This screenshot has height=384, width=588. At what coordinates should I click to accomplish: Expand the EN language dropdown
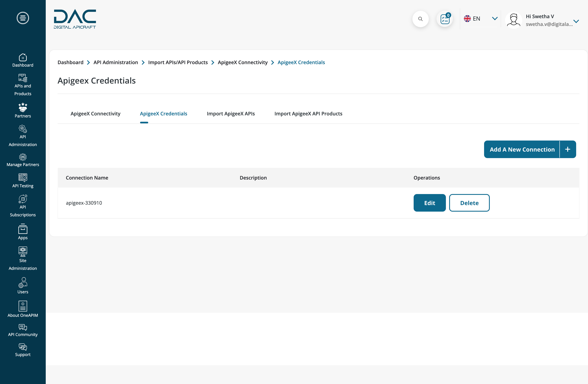(x=495, y=19)
